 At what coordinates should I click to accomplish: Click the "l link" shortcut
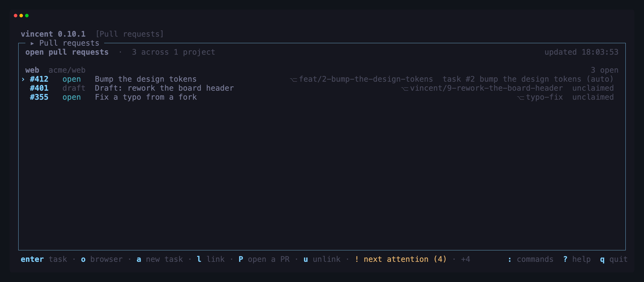pos(211,259)
